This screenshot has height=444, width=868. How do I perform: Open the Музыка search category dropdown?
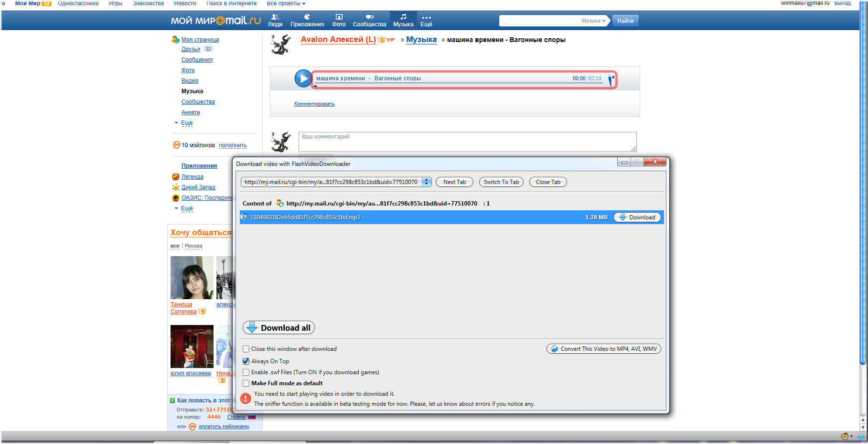[593, 21]
